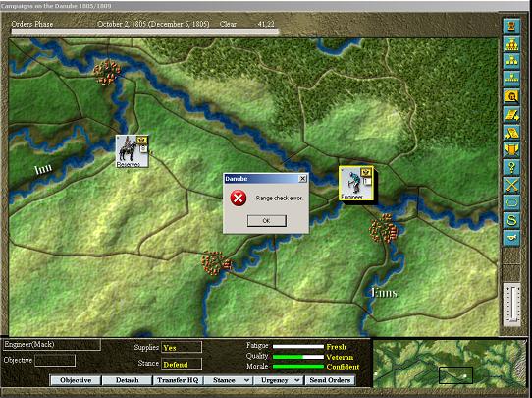Click the three-tier organization icon
Image resolution: width=532 pixels, height=398 pixels.
pos(511,61)
